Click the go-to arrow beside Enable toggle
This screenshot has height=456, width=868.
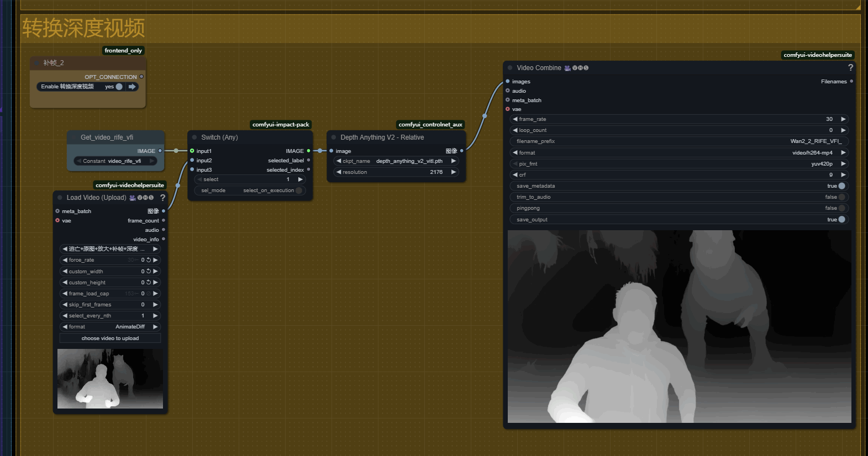pos(132,87)
